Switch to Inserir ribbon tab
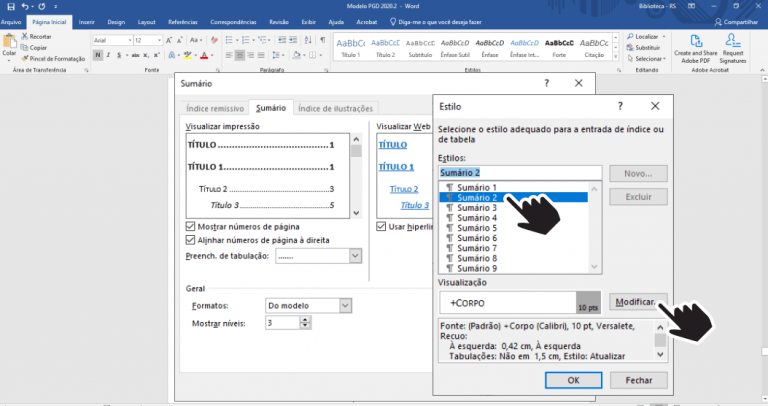 click(x=87, y=22)
